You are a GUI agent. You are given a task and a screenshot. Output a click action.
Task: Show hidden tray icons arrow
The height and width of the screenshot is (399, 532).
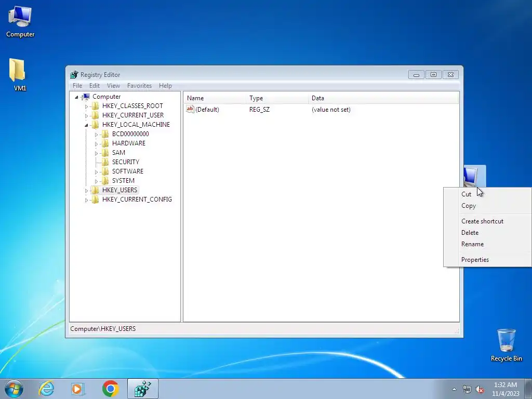[x=454, y=389]
